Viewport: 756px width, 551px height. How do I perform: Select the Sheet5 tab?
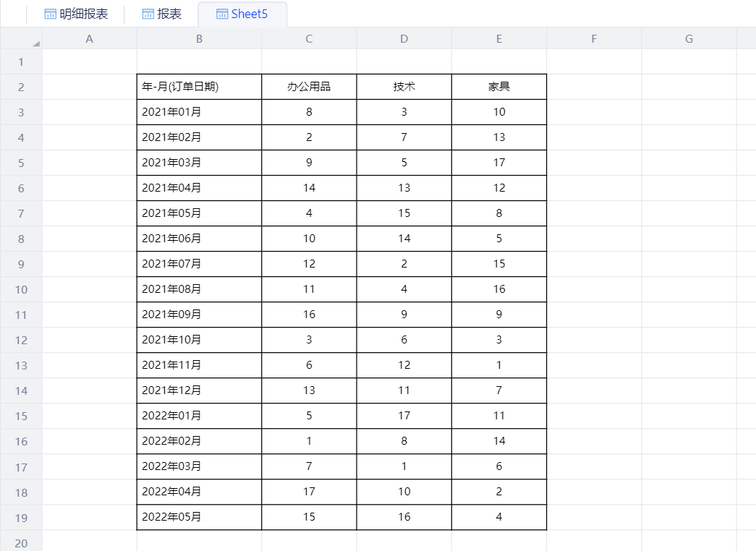[x=242, y=14]
